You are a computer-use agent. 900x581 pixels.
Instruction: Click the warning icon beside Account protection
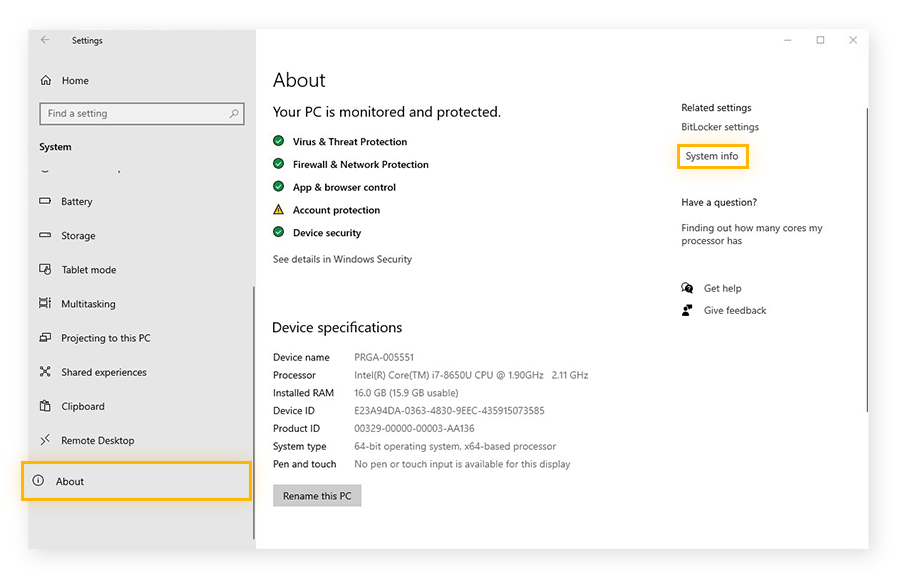tap(277, 210)
